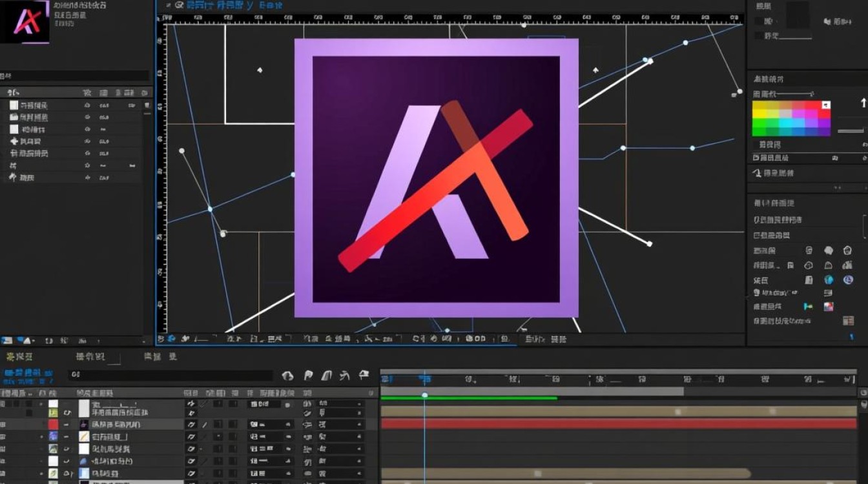Select the folder item in the project list
The height and width of the screenshot is (484, 868).
pos(71,117)
